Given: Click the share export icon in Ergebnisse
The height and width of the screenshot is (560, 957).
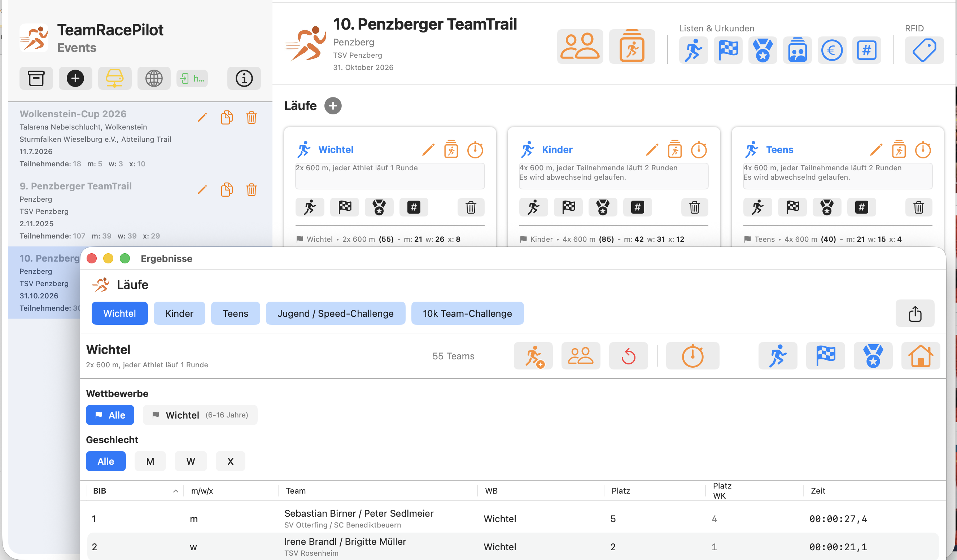Looking at the screenshot, I should [915, 314].
